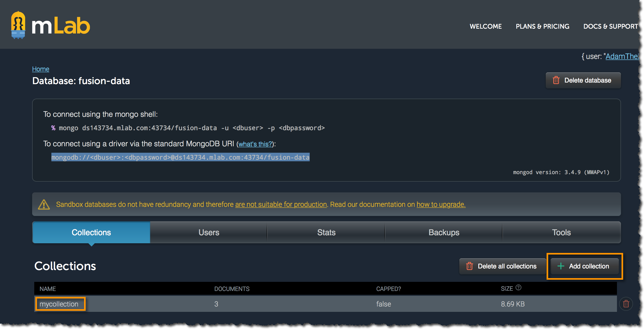Click the Add collection button
The width and height of the screenshot is (644, 329).
(x=585, y=266)
